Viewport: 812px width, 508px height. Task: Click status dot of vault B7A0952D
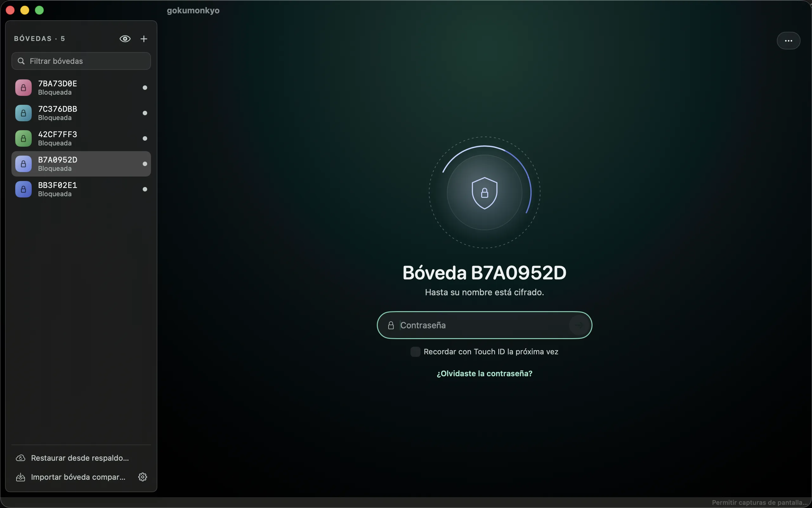click(145, 164)
